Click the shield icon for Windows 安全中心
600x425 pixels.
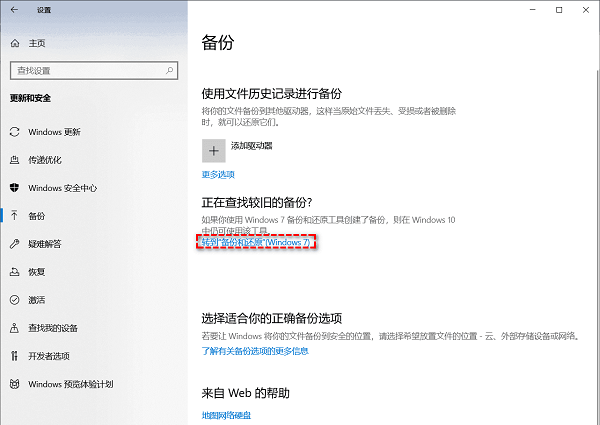15,188
